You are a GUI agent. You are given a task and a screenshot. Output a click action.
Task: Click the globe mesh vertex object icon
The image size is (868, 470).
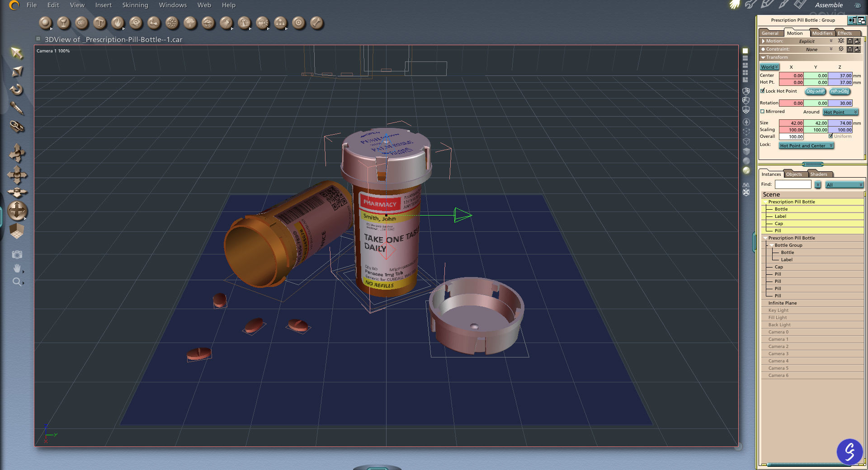tap(81, 23)
